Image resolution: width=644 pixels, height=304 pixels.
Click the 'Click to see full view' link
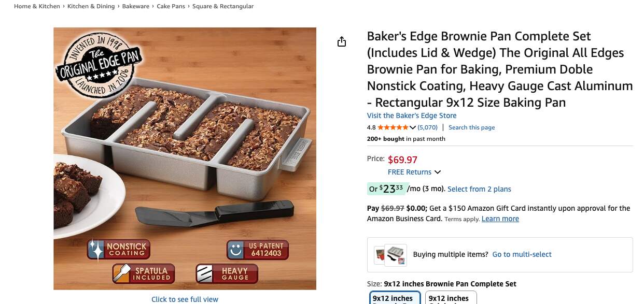click(185, 299)
